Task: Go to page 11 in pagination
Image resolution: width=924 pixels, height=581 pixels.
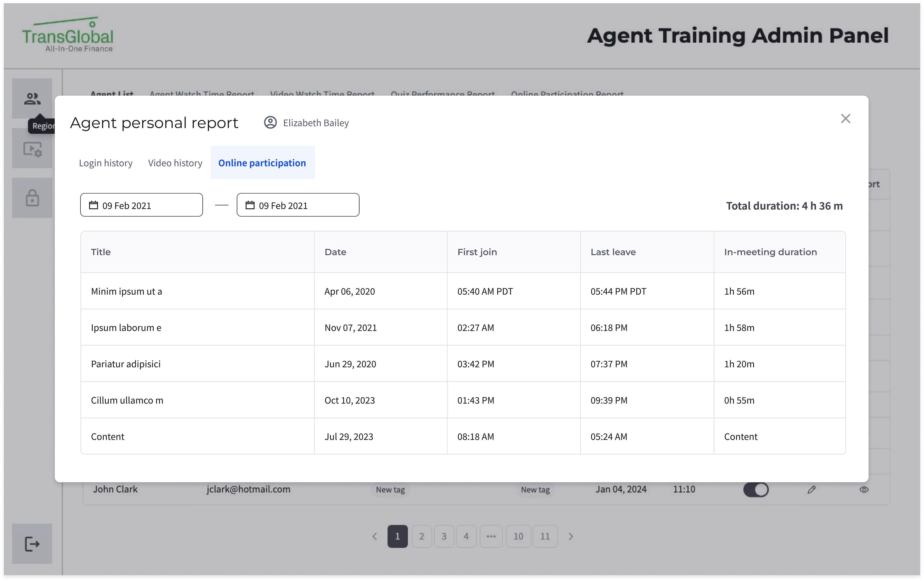Action: point(545,536)
